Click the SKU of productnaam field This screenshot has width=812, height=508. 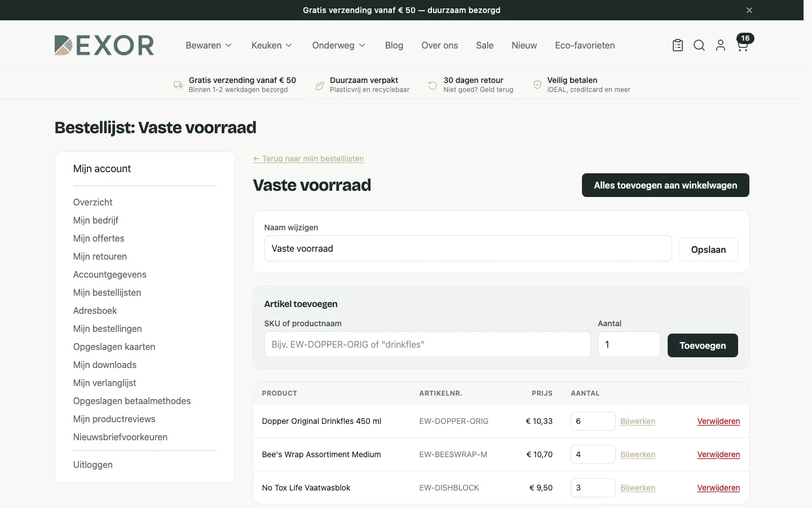click(427, 344)
